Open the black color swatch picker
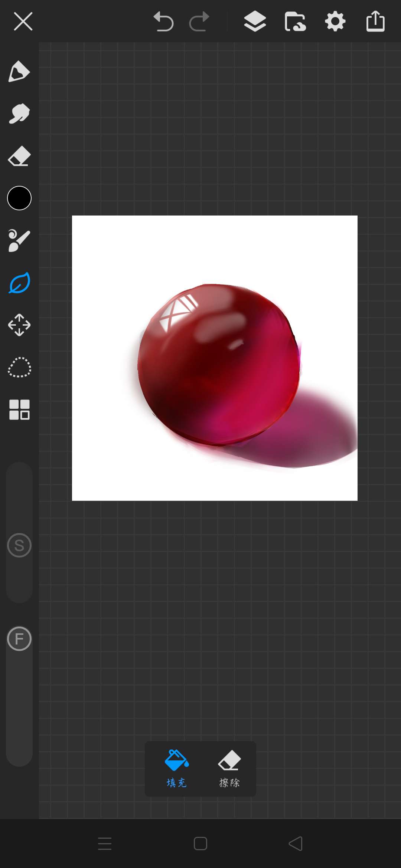 pos(19,198)
